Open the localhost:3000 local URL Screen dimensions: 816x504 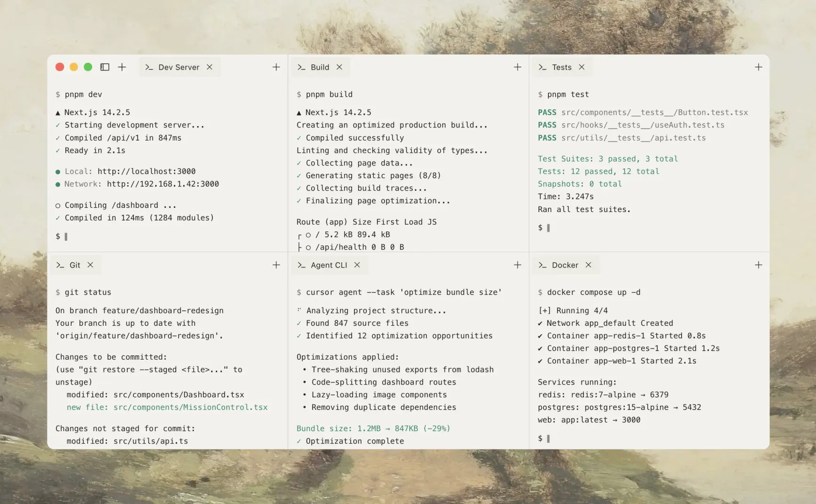point(146,172)
